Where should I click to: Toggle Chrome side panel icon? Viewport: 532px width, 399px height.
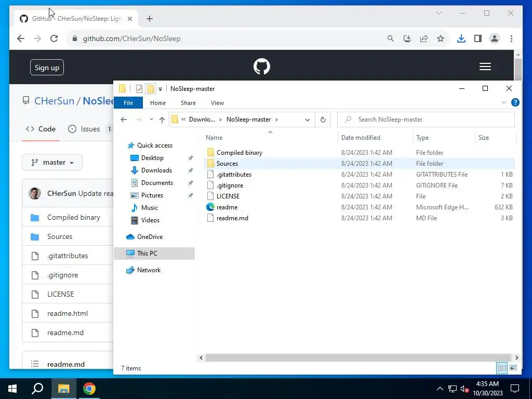coord(478,38)
